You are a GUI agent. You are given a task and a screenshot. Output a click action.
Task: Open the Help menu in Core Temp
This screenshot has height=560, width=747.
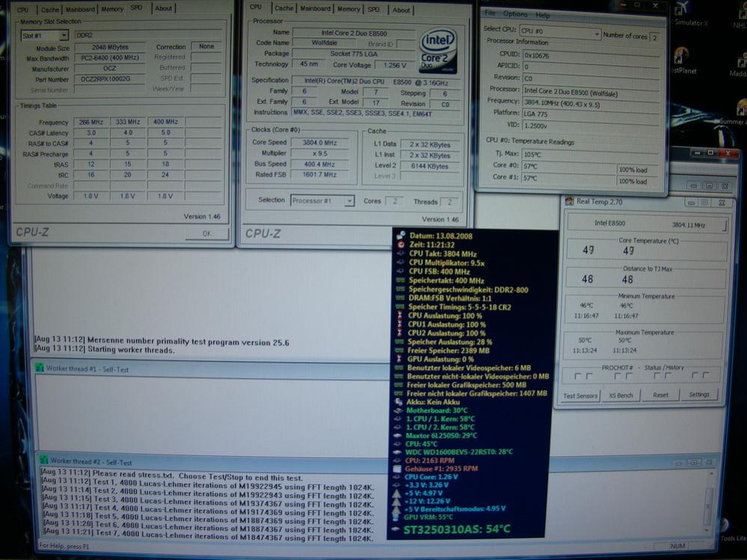pyautogui.click(x=543, y=15)
